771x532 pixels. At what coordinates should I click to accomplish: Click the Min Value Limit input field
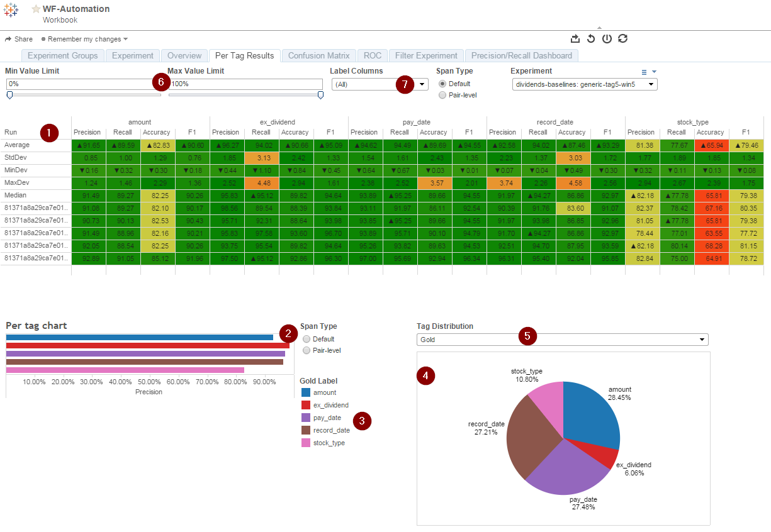point(83,84)
